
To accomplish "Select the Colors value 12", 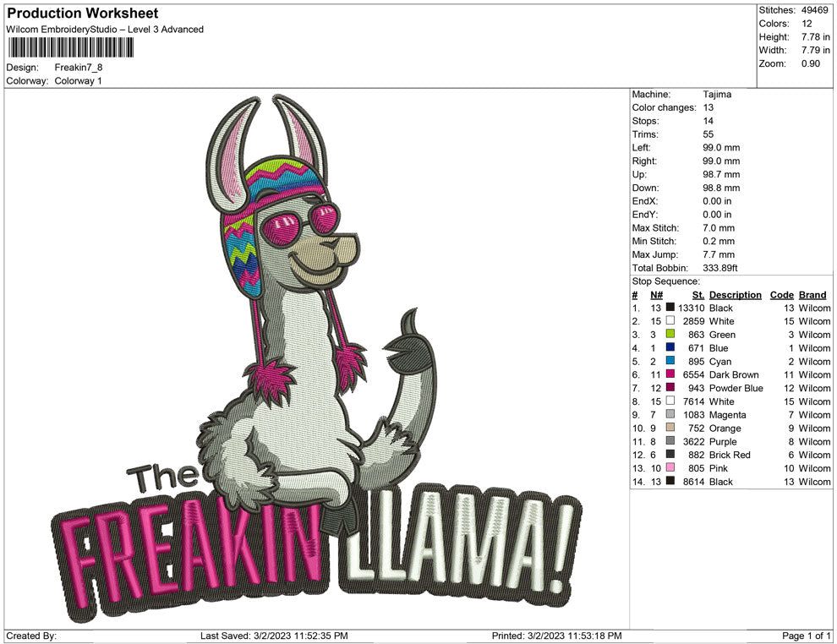I will 807,24.
